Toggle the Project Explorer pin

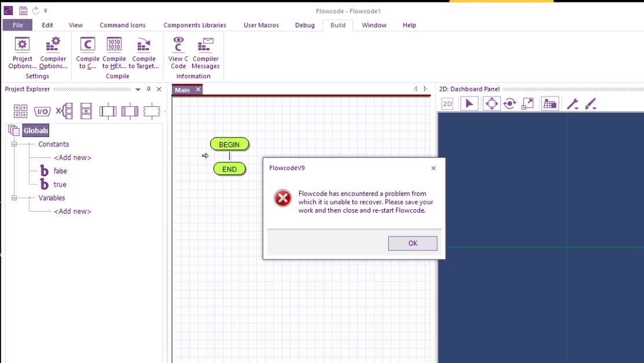click(x=149, y=89)
